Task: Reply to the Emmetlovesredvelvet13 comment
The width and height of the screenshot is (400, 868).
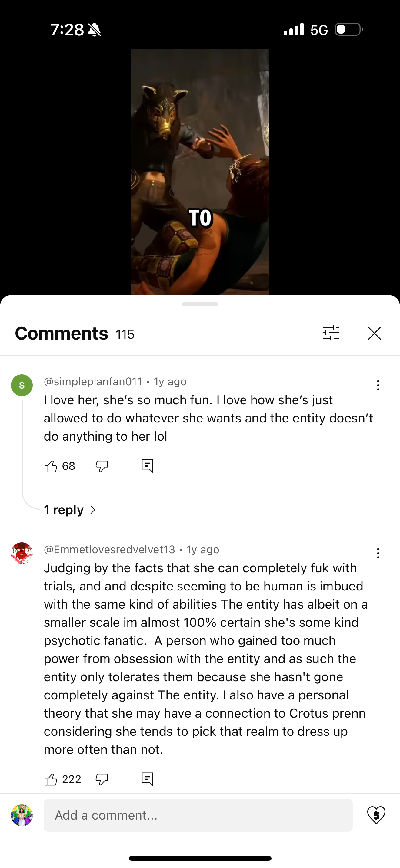Action: [147, 779]
